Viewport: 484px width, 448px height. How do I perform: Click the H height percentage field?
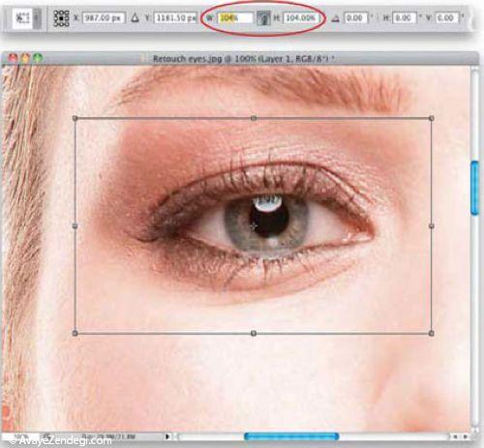point(301,17)
